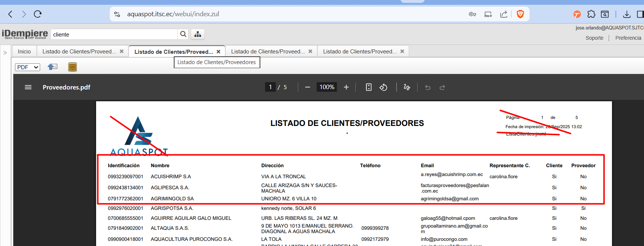Rotate the PDF counterclockwise
The width and height of the screenshot is (644, 246).
(383, 87)
